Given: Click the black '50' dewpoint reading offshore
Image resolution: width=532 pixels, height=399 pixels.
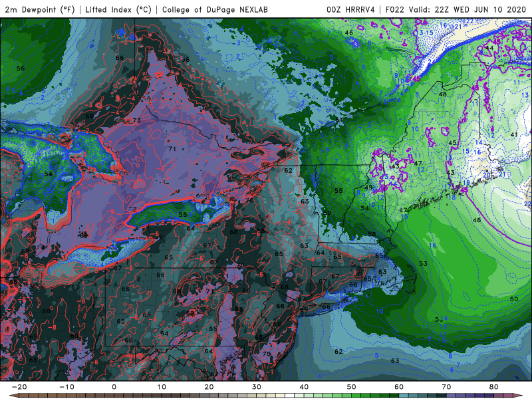Looking at the screenshot, I should click(x=514, y=299).
